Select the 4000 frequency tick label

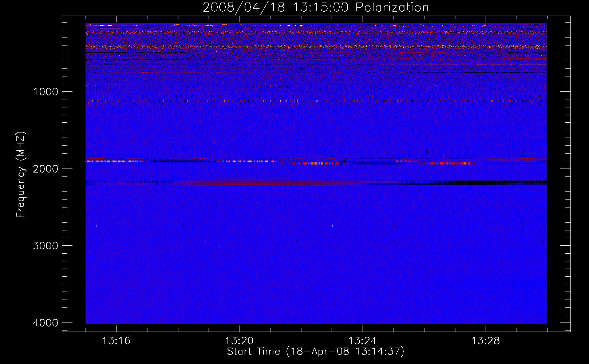46,323
